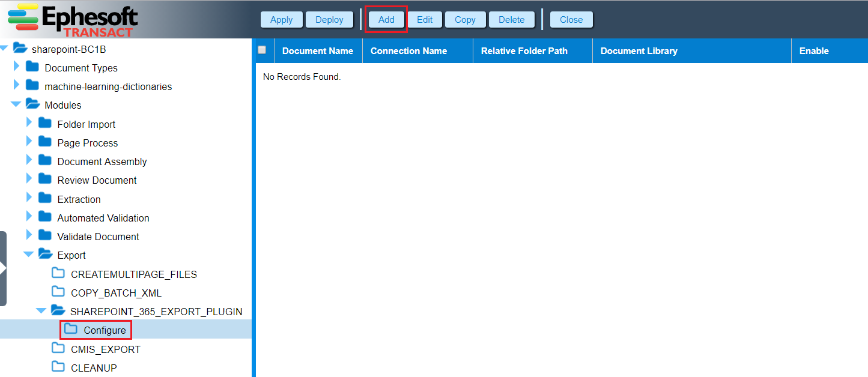868x377 pixels.
Task: Click the Document Types folder icon
Action: 32,67
